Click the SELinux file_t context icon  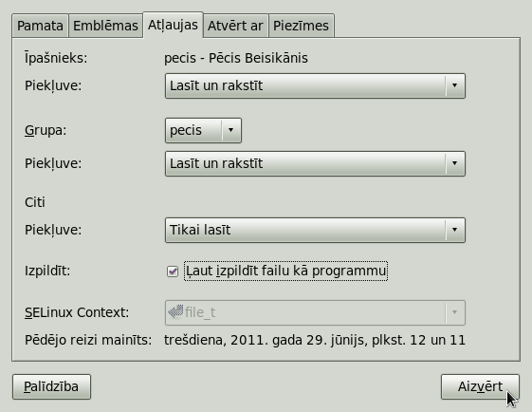(175, 311)
